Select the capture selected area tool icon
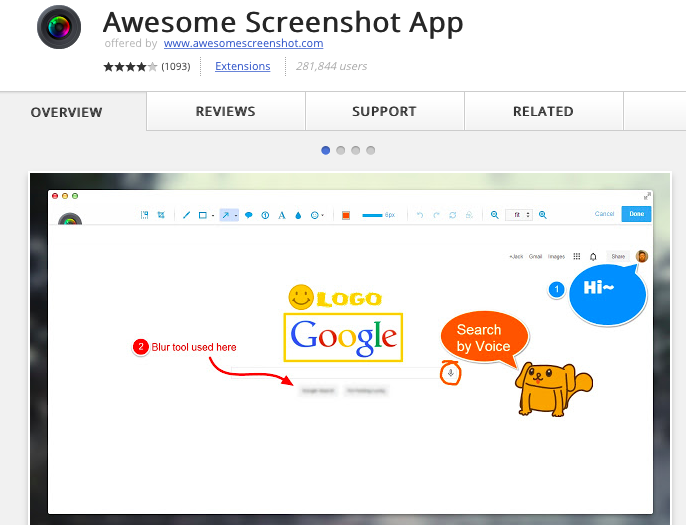 (x=144, y=215)
